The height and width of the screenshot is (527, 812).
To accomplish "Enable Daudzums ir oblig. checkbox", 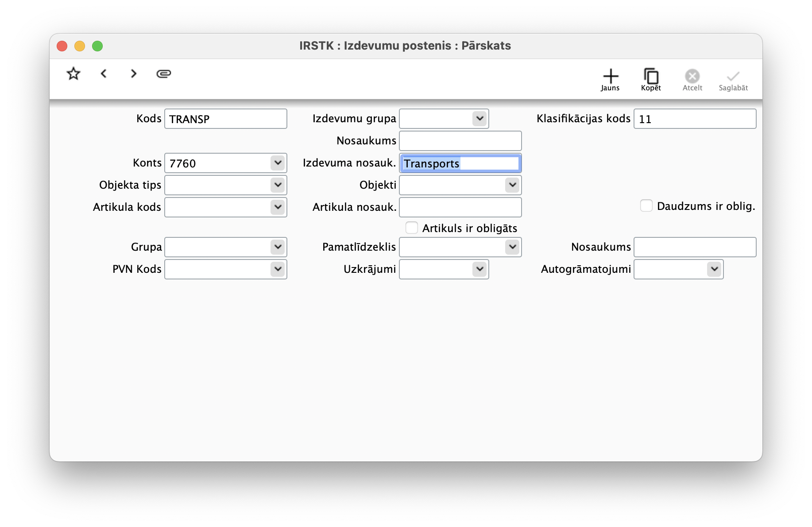I will click(x=646, y=206).
